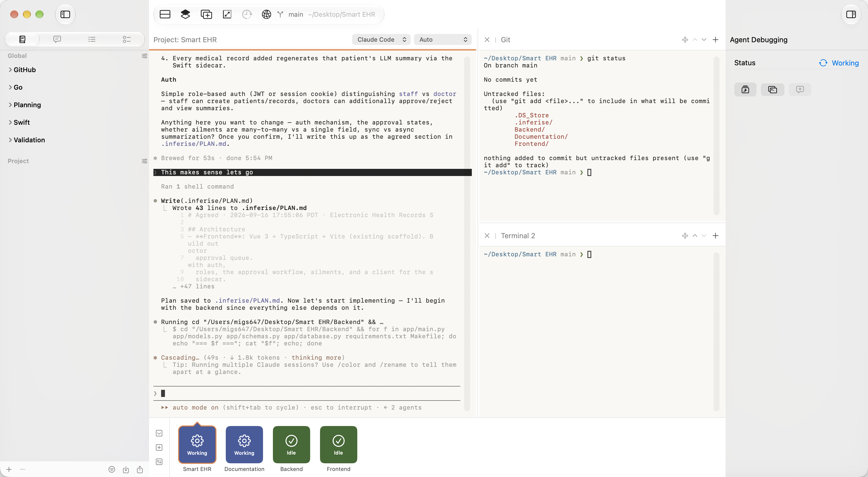Expand the GitHub tree item
Viewport: 868px width, 477px height.
pos(10,70)
